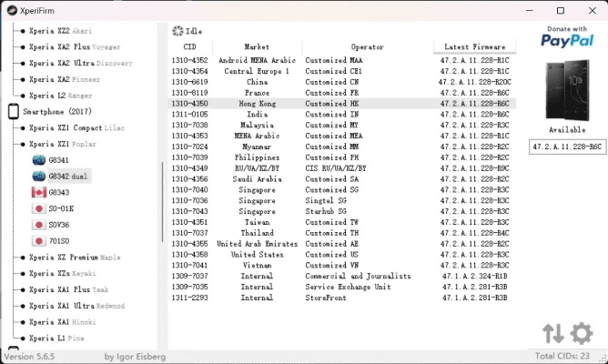Click the Operator column header
This screenshot has height=364, width=608.
(x=367, y=47)
